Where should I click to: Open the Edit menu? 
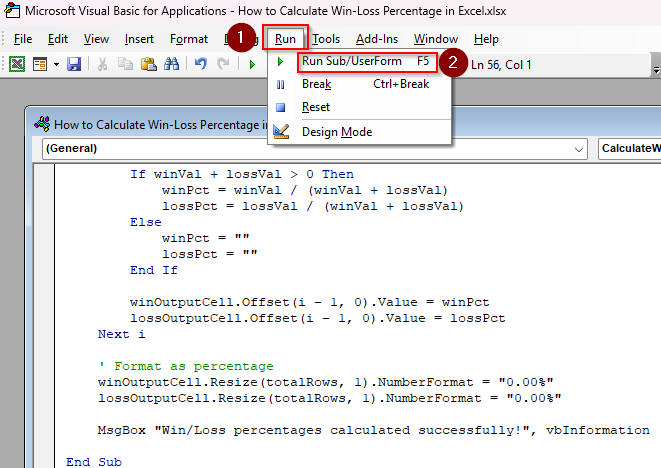[58, 39]
